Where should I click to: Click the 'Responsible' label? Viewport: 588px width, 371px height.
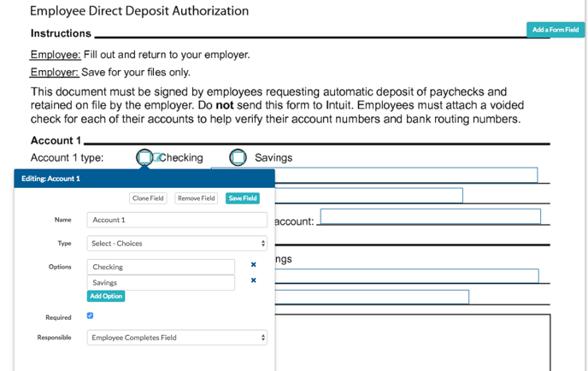coord(55,338)
